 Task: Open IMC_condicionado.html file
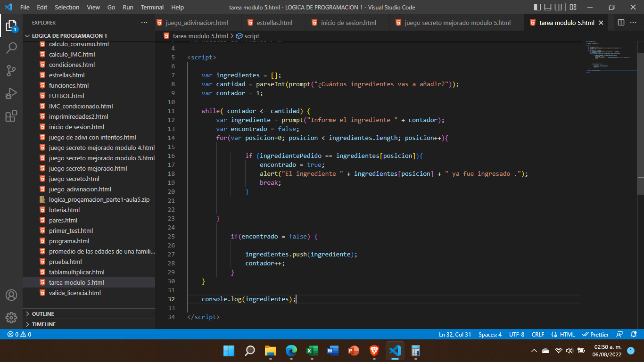pos(81,107)
